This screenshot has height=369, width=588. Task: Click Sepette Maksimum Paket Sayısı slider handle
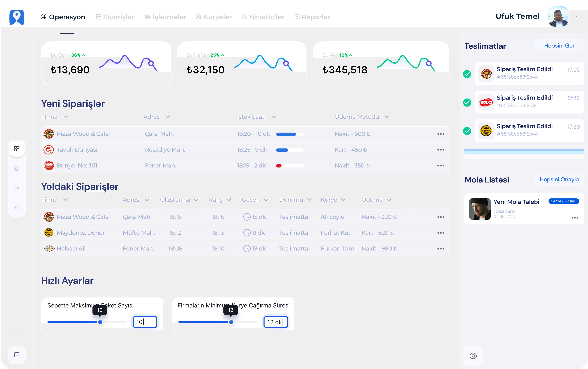pyautogui.click(x=100, y=322)
